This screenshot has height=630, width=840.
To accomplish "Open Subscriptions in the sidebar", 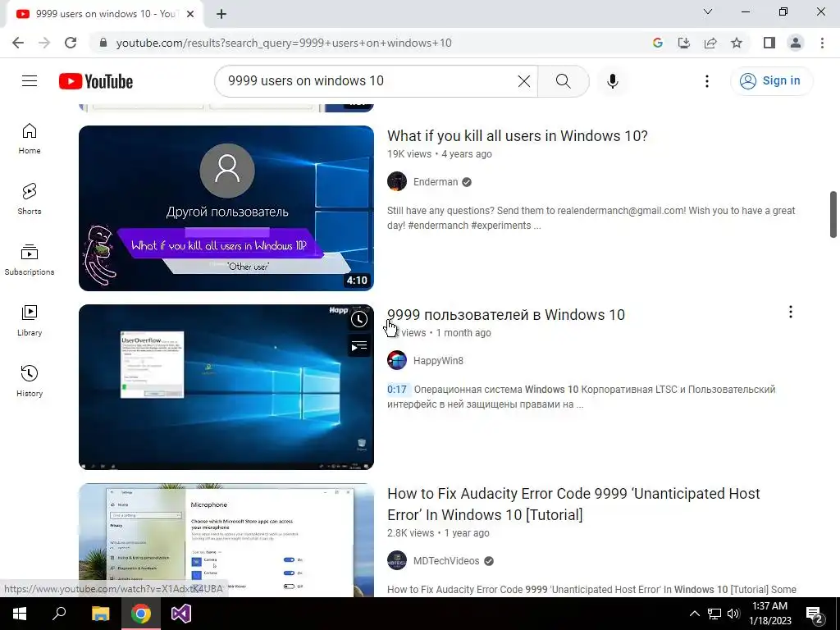I will (30, 260).
